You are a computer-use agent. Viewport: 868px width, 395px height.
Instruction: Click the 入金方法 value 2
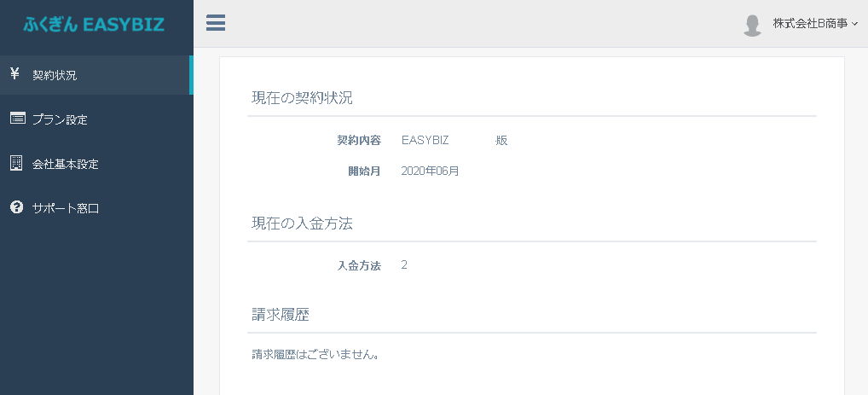pos(404,264)
